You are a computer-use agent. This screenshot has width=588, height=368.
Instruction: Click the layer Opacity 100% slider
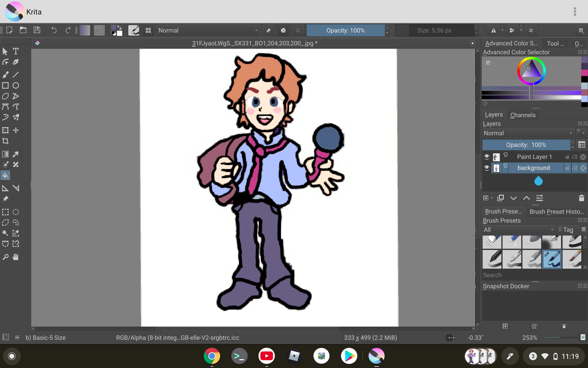(x=526, y=145)
